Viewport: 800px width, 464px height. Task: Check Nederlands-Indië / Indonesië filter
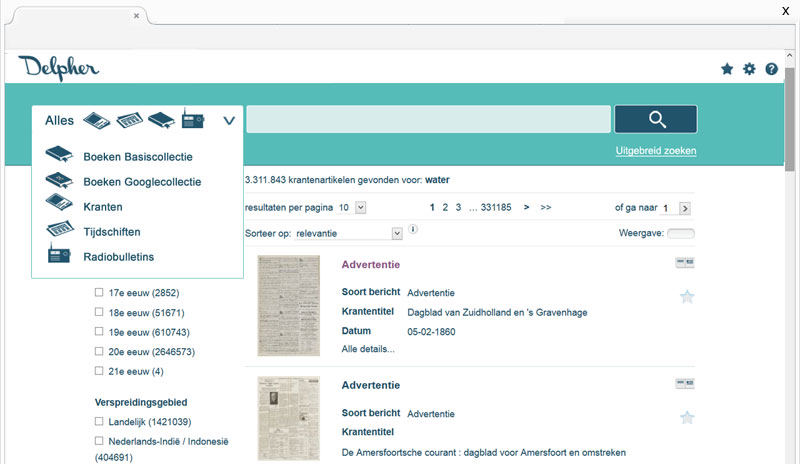tap(99, 441)
